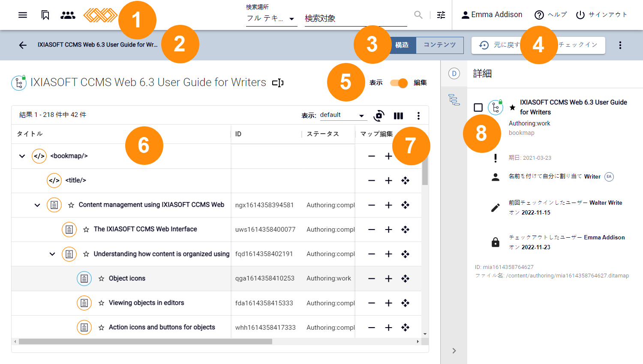Star the Object icons topic
This screenshot has width=643, height=364.
101,278
